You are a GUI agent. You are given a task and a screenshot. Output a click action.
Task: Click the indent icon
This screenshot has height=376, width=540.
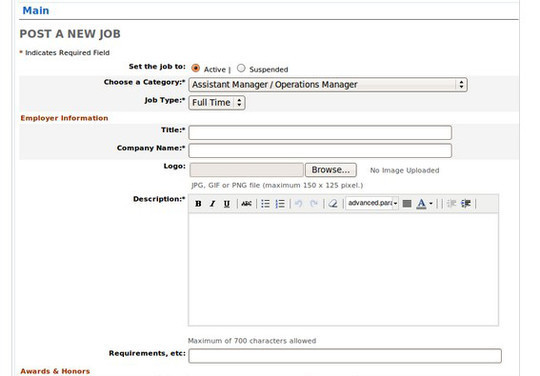(466, 203)
